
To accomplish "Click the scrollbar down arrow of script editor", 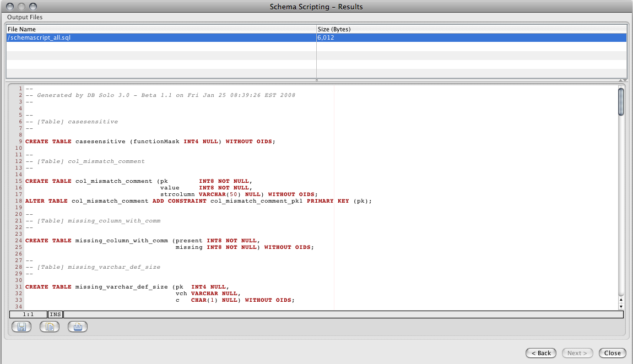I will pos(621,307).
